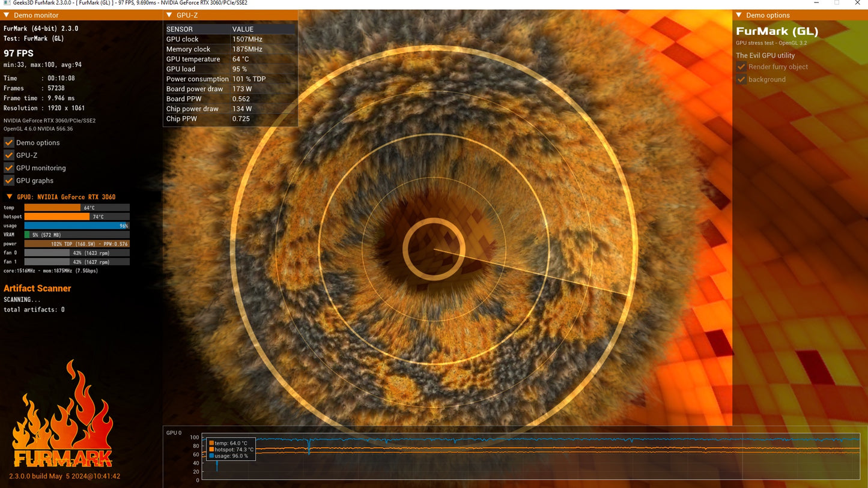Click "The Evil GPU utility" text
The height and width of the screenshot is (488, 868).
click(x=765, y=55)
